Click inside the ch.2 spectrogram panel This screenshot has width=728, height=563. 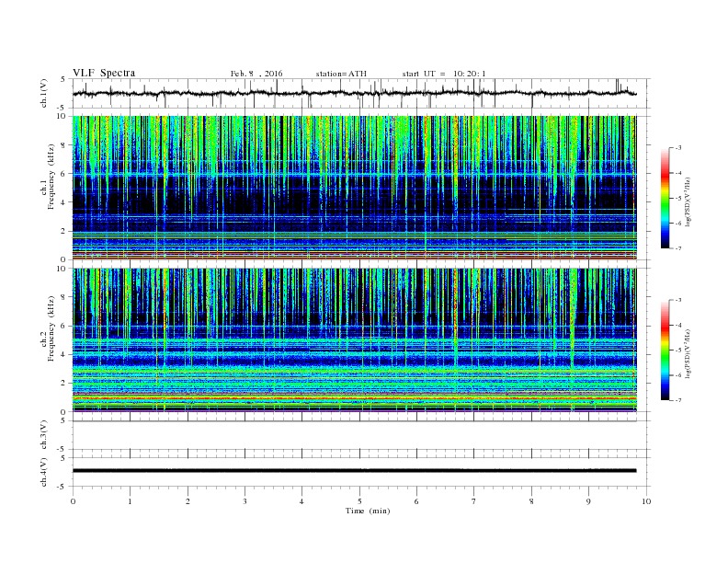(x=355, y=340)
